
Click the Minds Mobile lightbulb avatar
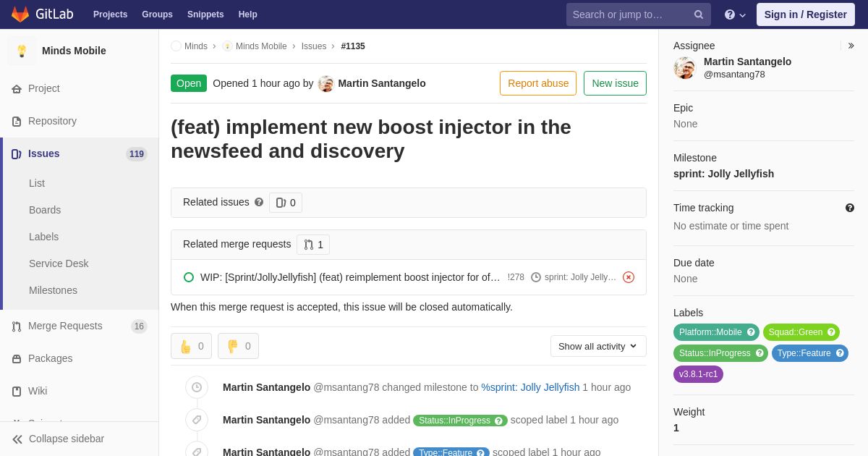coord(22,51)
